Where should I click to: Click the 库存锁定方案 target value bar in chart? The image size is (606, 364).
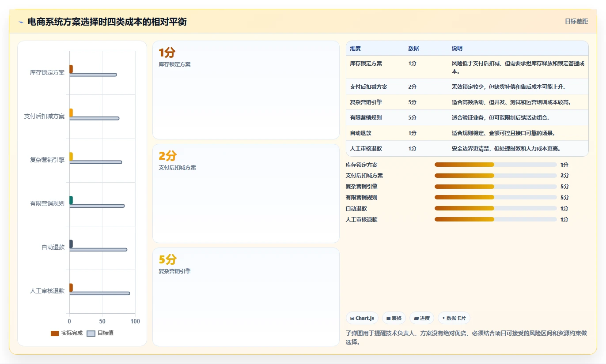93,75
